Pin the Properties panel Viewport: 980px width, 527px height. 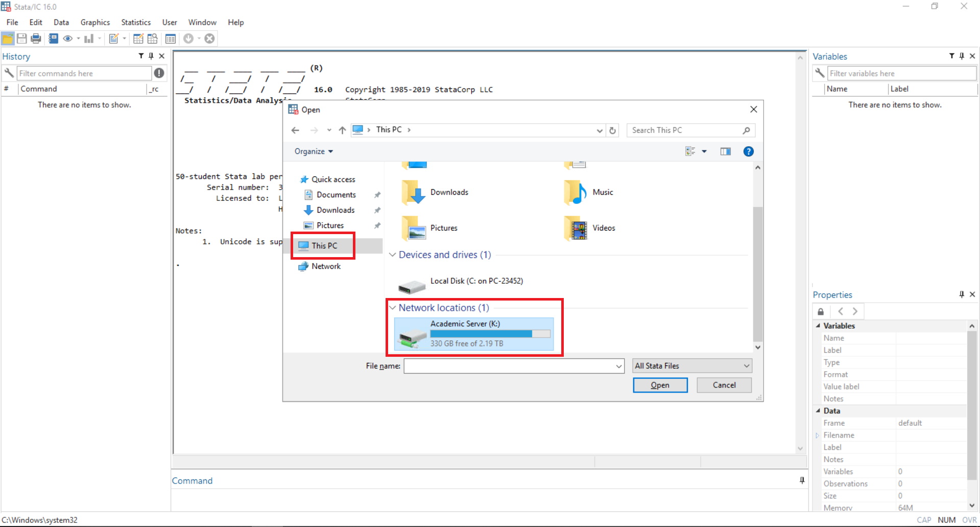962,294
